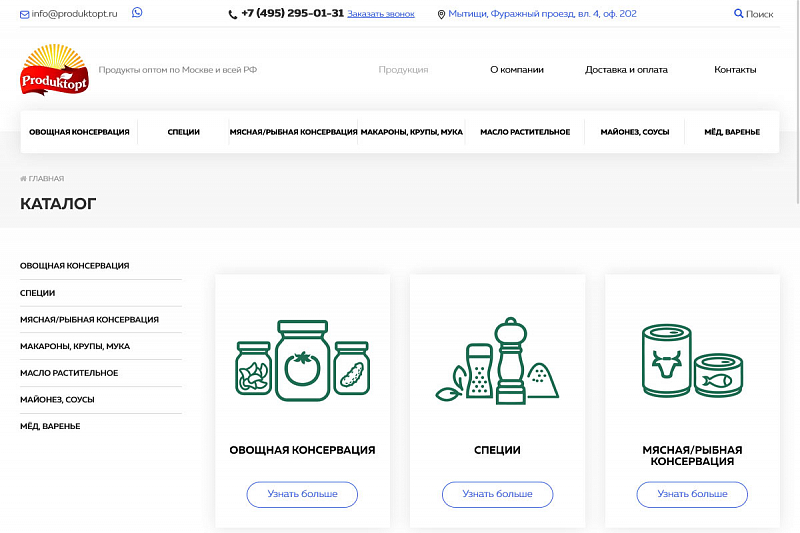Click СПЕЦИИ card title
This screenshot has height=533, width=800.
click(x=497, y=450)
